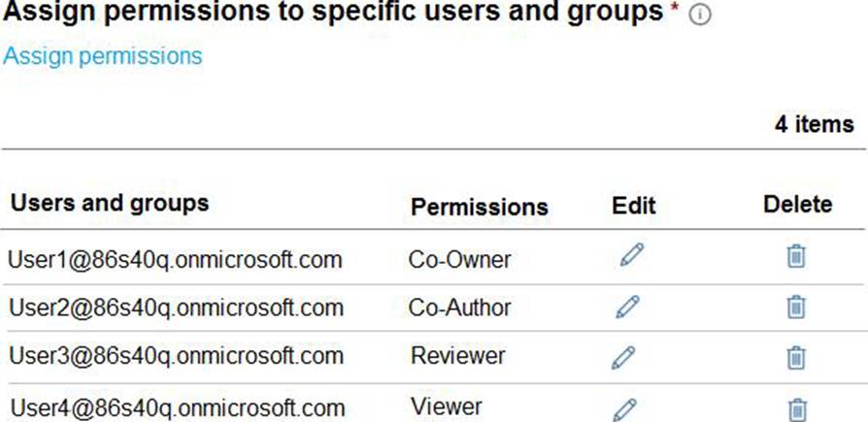The image size is (868, 422).
Task: Click the Co-Author permission cell
Action: 460,308
